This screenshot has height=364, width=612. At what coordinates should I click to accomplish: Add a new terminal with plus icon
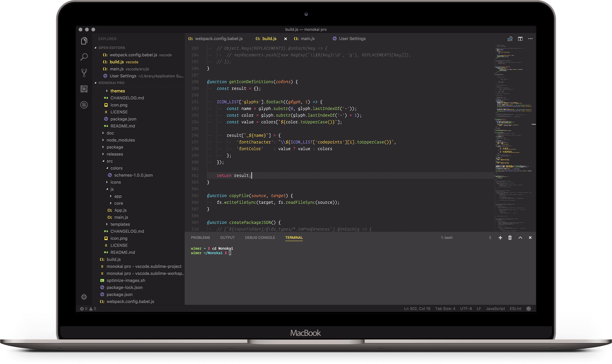[500, 238]
